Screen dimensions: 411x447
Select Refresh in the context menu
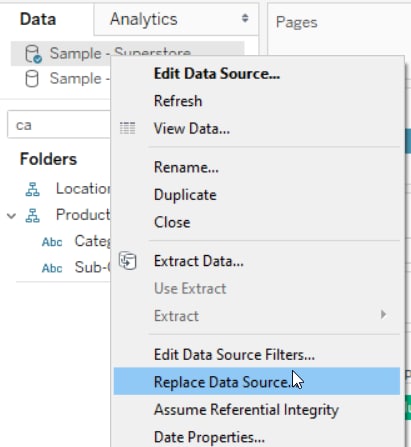coord(178,101)
